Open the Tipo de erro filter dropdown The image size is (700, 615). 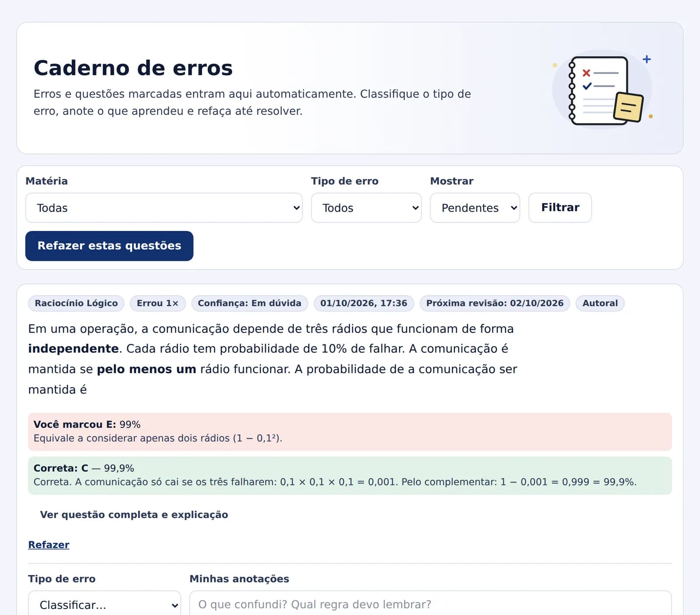point(366,208)
